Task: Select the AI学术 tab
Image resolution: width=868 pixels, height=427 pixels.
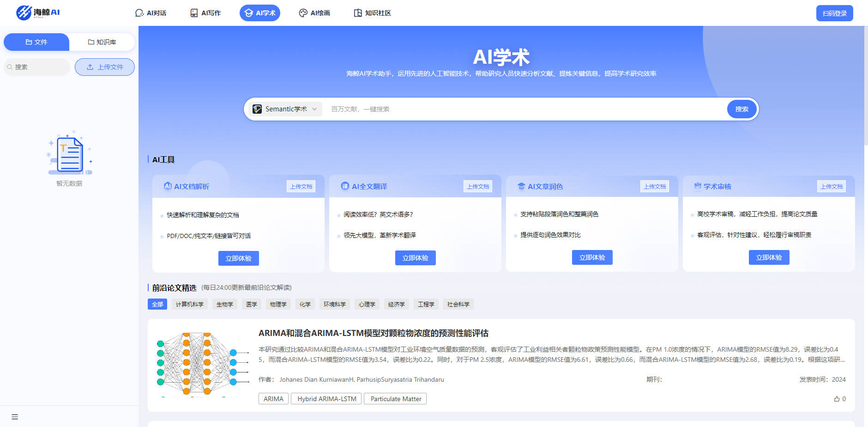Action: tap(260, 13)
